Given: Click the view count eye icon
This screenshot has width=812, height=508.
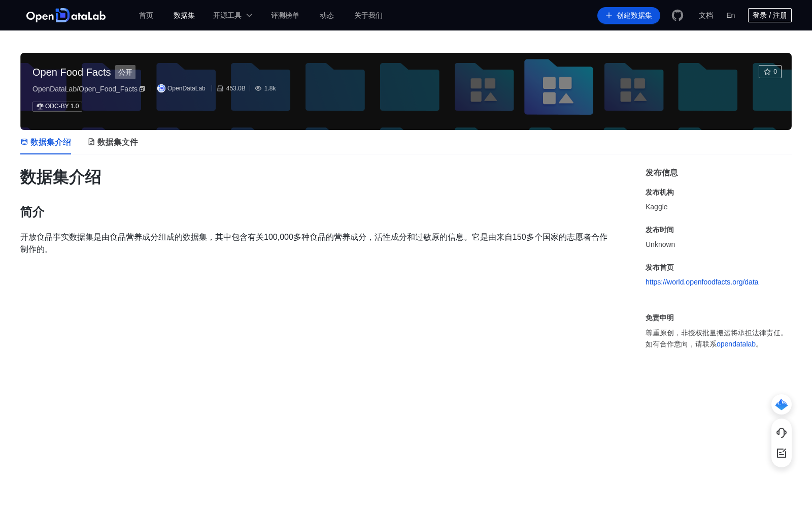Looking at the screenshot, I should click(x=258, y=88).
